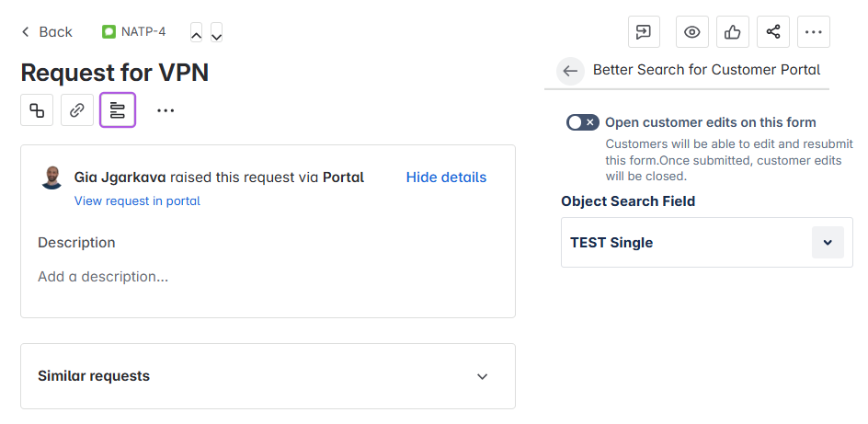Image resolution: width=868 pixels, height=424 pixels.
Task: Click View request in portal link
Action: point(137,201)
